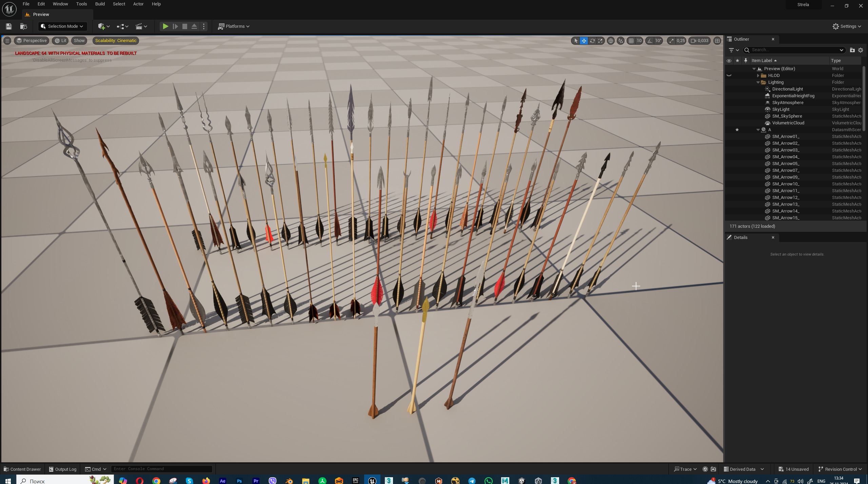Select SkyAtmosphere in Outliner

(787, 103)
